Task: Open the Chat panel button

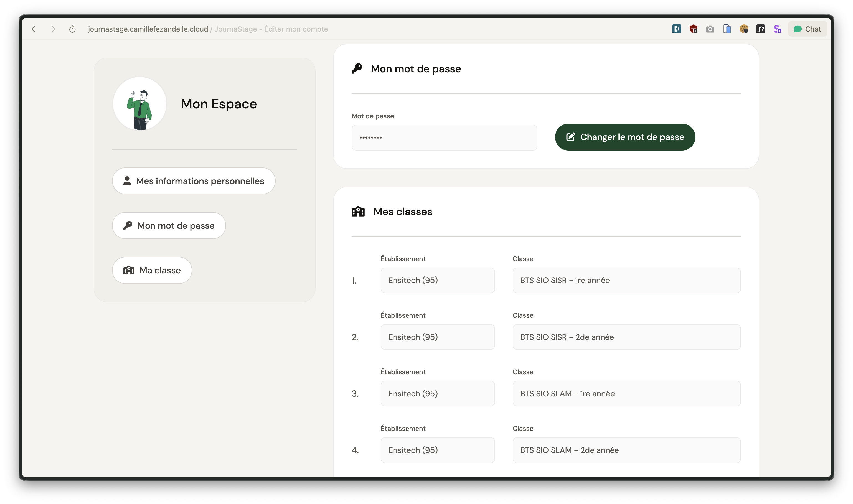Action: tap(807, 29)
